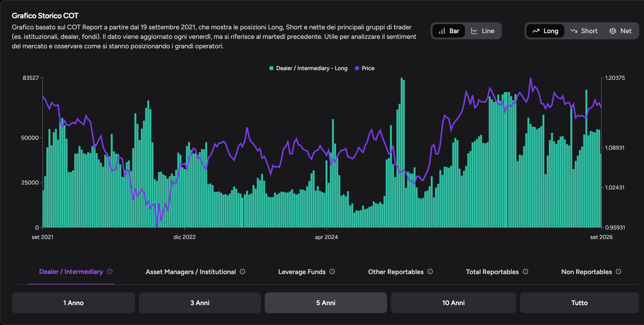644x325 pixels.
Task: Select the 5 Anni time range
Action: (326, 303)
